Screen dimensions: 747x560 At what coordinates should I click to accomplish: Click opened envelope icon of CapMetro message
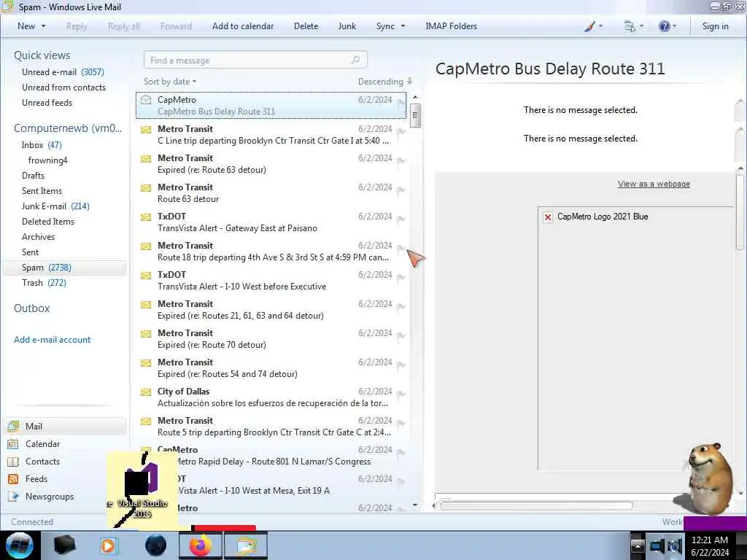[x=146, y=100]
